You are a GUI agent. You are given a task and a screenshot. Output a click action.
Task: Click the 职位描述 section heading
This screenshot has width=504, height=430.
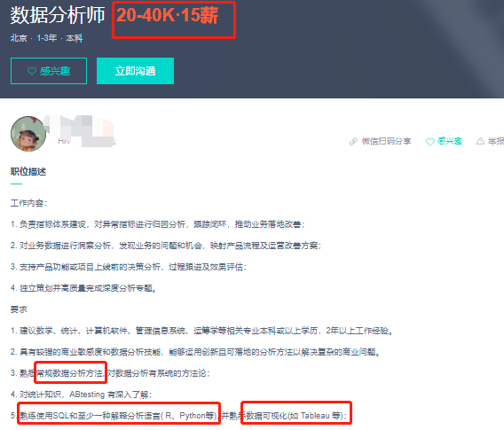coord(28,172)
